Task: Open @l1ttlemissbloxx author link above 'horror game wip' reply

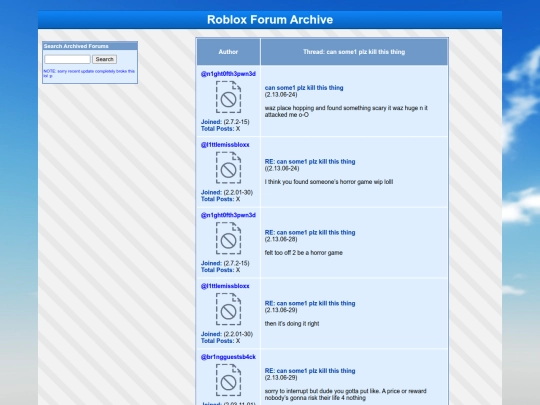Action: [x=225, y=145]
